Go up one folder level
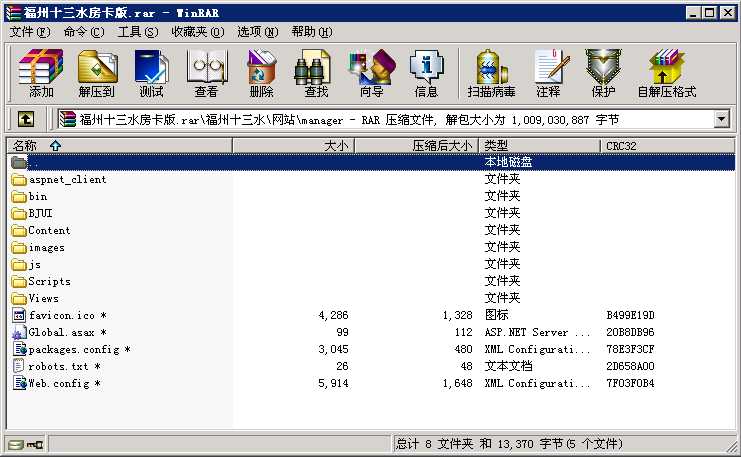Screen dimensions: 741x457 [x=26, y=119]
